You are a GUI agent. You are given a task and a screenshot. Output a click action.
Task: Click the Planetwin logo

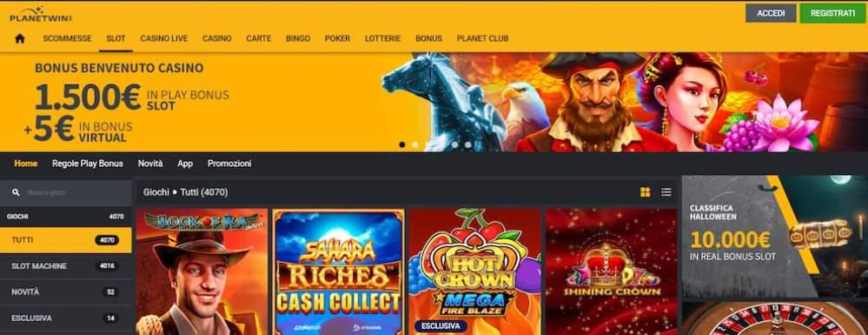[x=41, y=15]
